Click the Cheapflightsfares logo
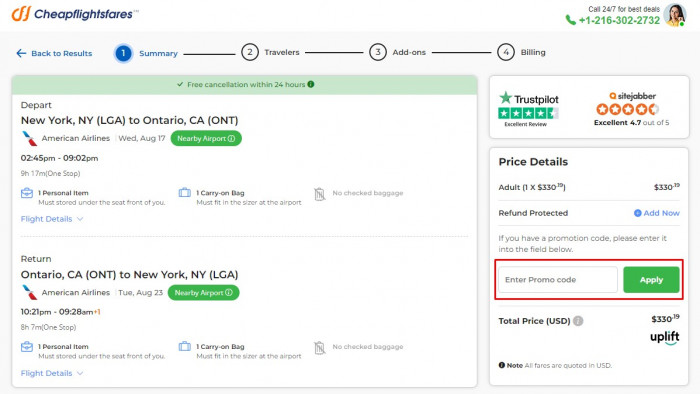700x394 pixels. click(x=75, y=14)
